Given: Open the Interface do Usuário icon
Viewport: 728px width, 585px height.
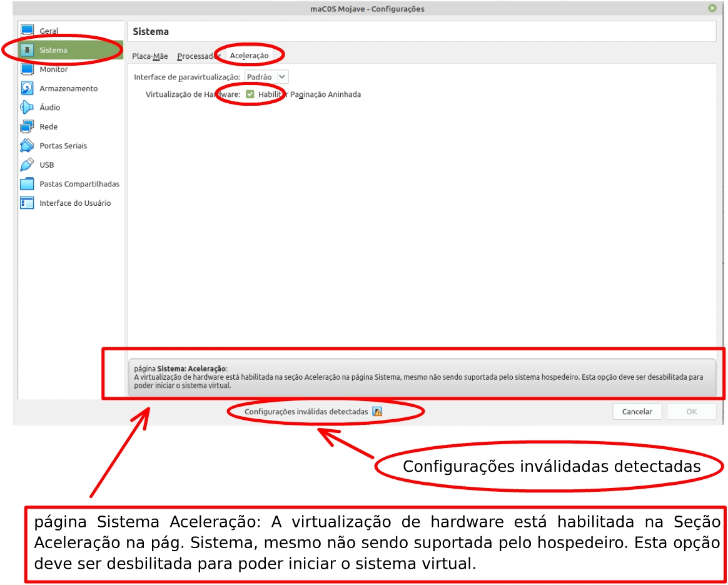Looking at the screenshot, I should [x=27, y=203].
